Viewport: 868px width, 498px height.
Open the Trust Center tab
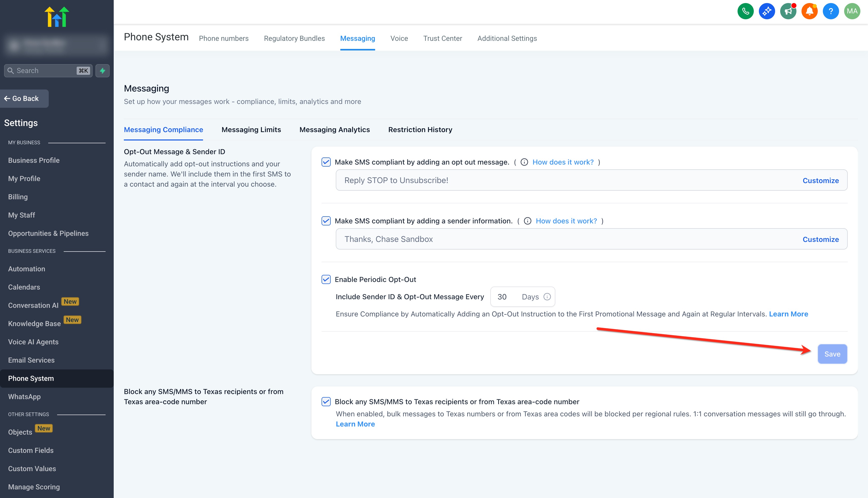pyautogui.click(x=442, y=38)
